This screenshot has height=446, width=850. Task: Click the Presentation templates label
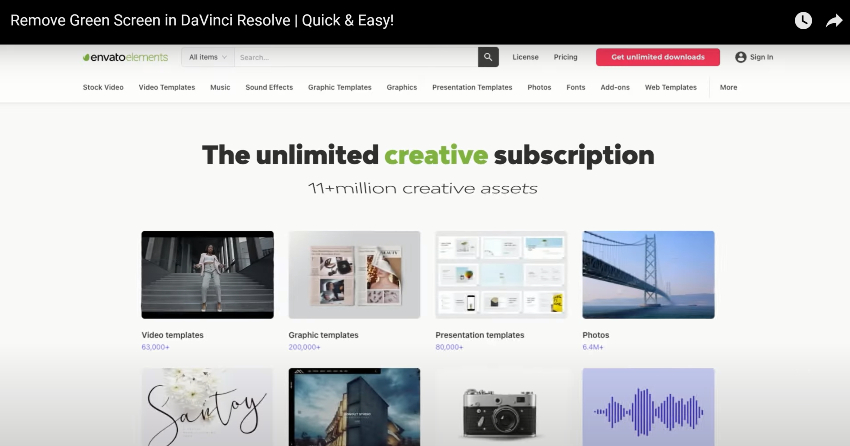[480, 335]
